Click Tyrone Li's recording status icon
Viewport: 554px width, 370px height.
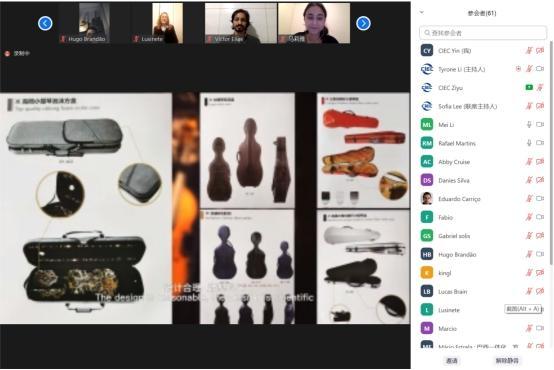518,69
